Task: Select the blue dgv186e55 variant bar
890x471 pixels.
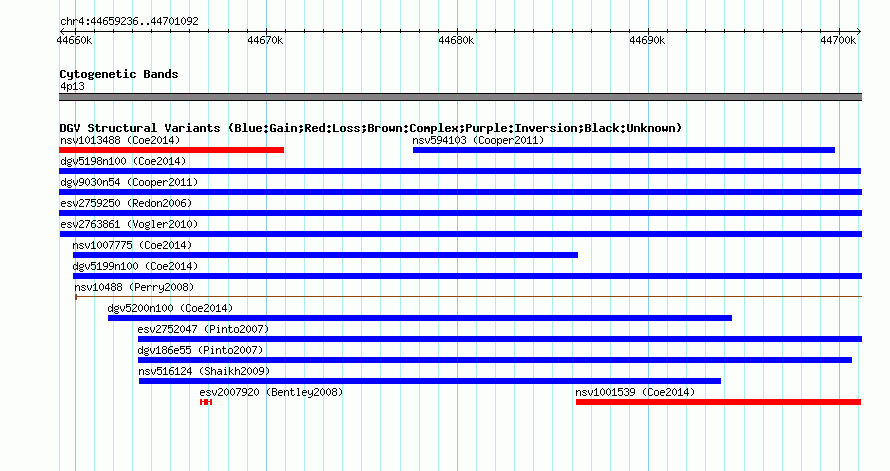Action: (495, 360)
